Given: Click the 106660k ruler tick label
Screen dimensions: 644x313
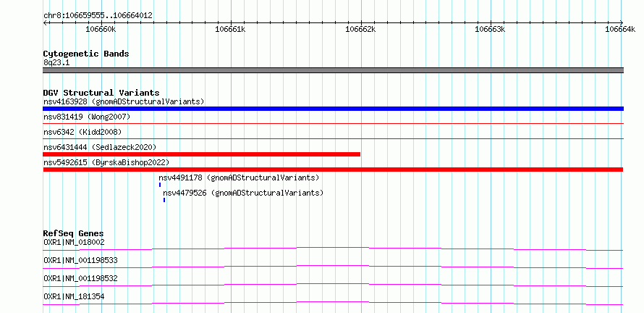Looking at the screenshot, I should click(101, 29).
